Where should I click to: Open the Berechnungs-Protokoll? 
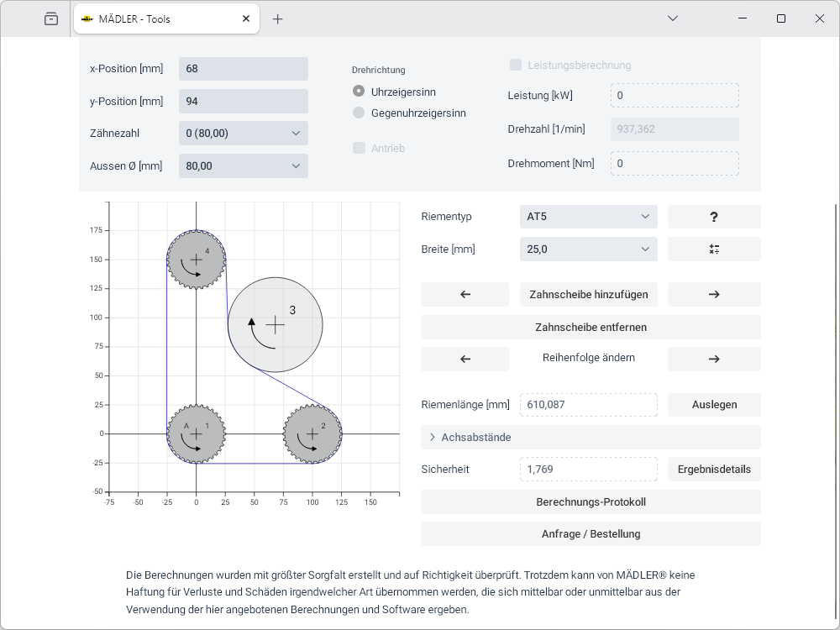pos(591,502)
